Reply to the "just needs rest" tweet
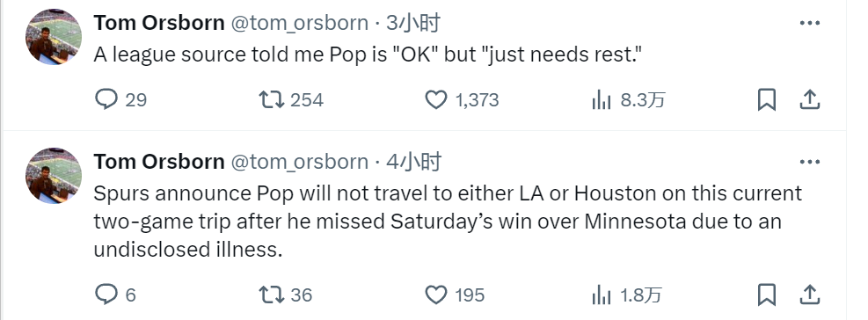This screenshot has height=320, width=868. point(120,100)
